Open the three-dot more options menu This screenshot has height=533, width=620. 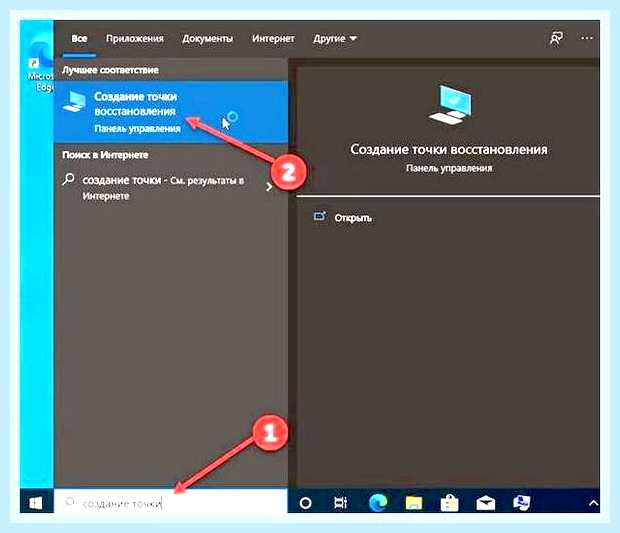point(586,38)
